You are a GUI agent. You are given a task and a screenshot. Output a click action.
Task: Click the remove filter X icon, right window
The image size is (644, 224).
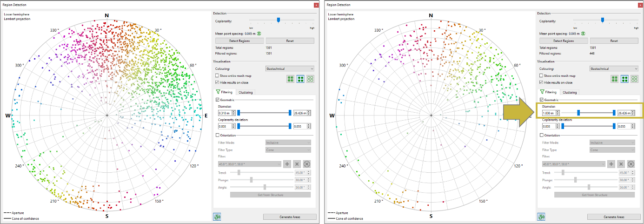pos(621,164)
